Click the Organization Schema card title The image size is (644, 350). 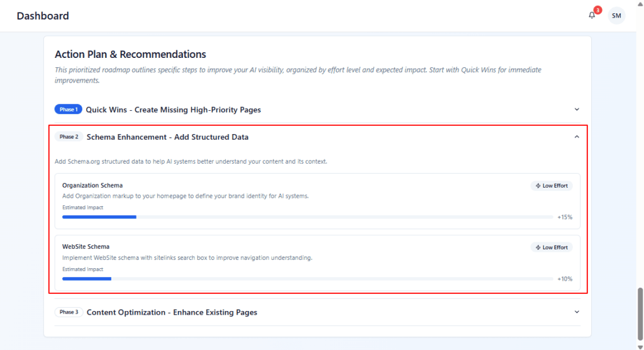92,186
